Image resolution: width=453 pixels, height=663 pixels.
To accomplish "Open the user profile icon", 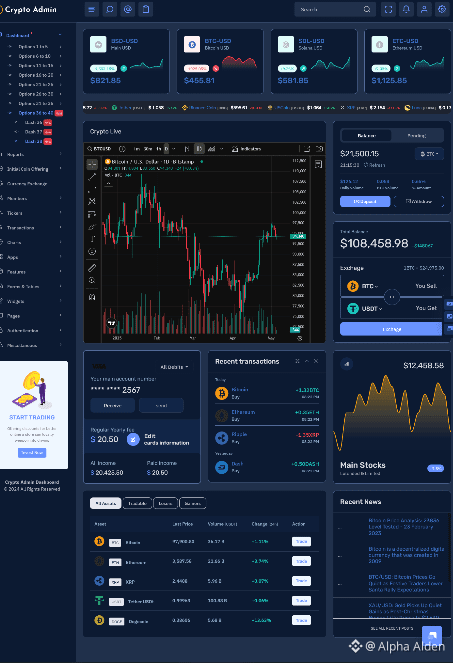I will [x=424, y=9].
